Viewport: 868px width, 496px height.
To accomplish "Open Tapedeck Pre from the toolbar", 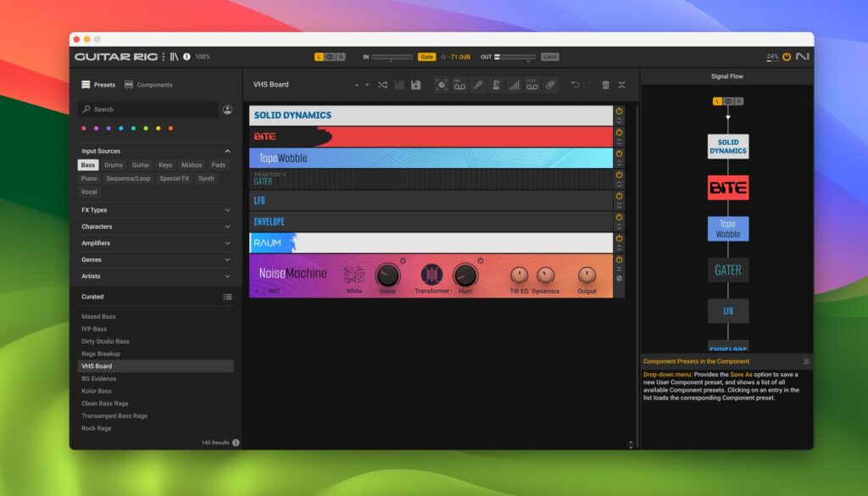I will click(x=459, y=85).
